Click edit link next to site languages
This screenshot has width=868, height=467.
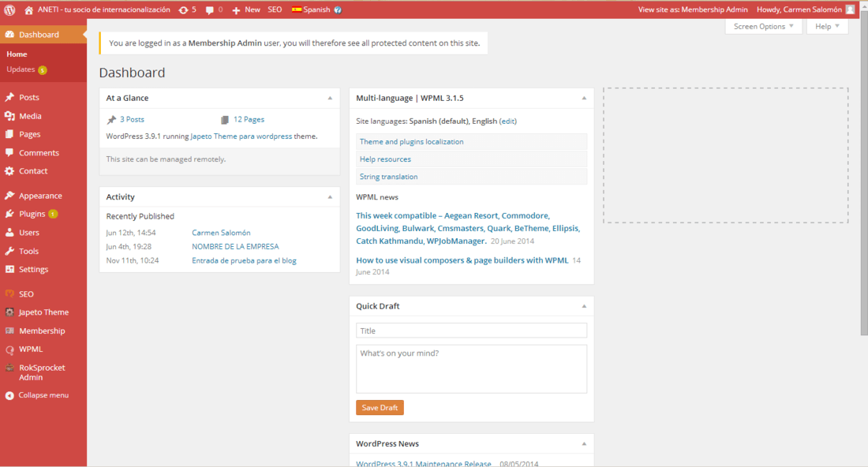(507, 121)
